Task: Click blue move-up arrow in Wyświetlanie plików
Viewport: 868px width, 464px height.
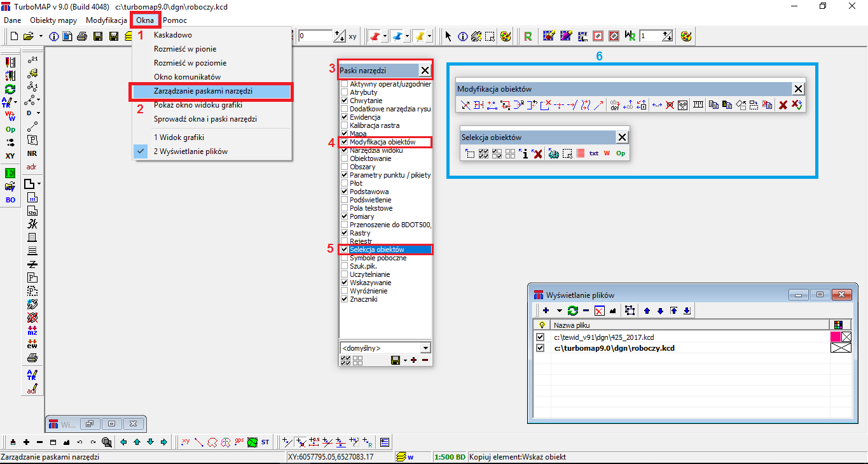Action: (647, 311)
